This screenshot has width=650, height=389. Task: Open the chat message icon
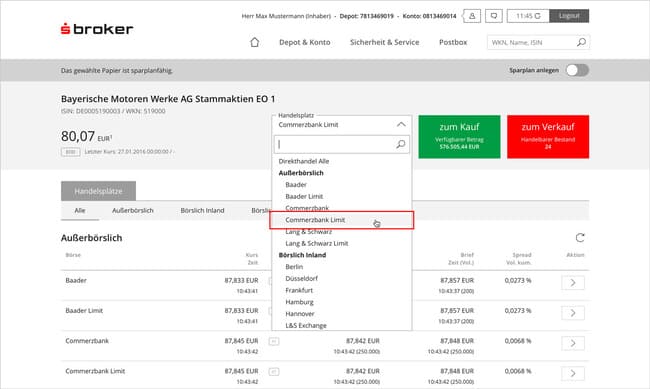pyautogui.click(x=494, y=16)
